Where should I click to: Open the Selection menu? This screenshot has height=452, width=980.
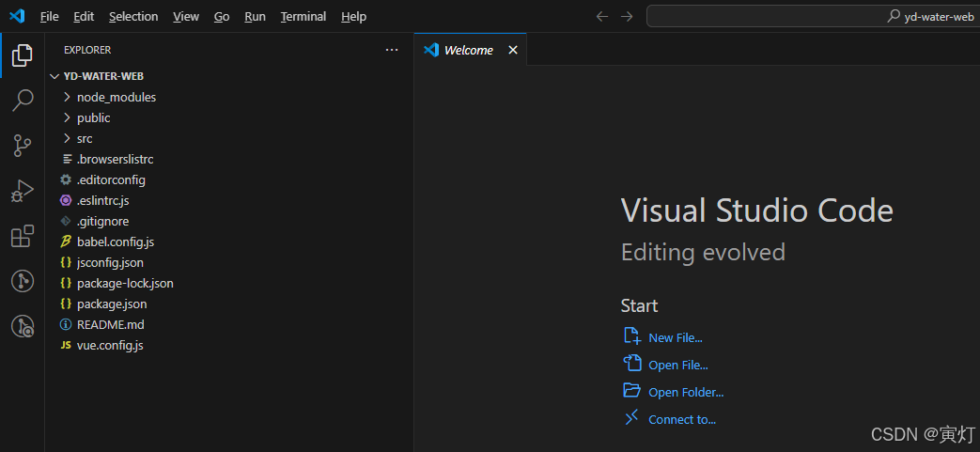click(x=133, y=17)
